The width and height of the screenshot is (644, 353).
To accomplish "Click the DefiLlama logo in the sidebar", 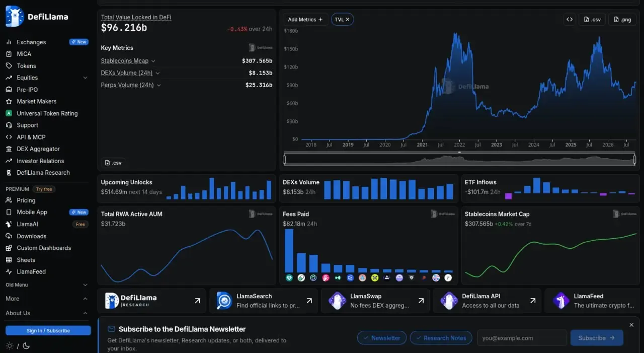I will pos(37,17).
